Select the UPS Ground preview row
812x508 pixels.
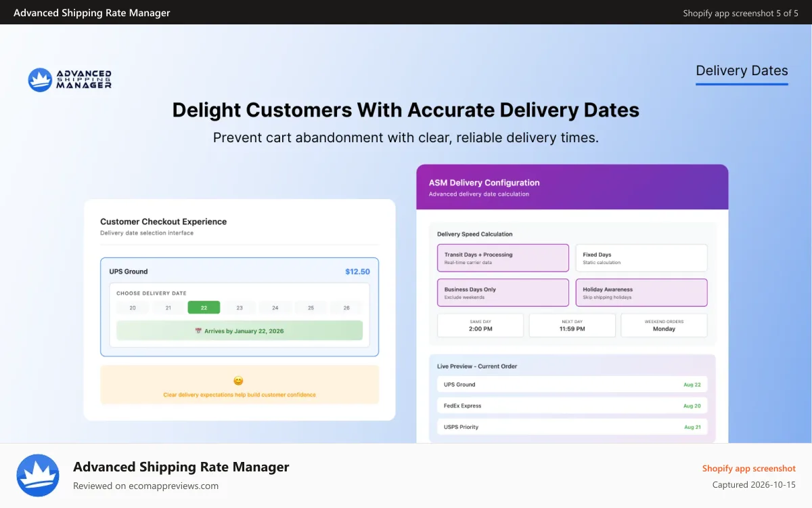click(x=572, y=384)
